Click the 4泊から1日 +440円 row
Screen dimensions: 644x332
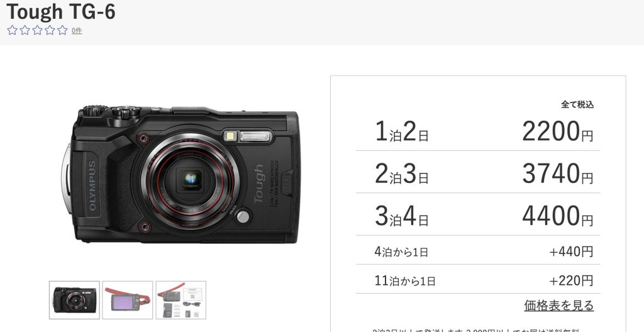478,251
